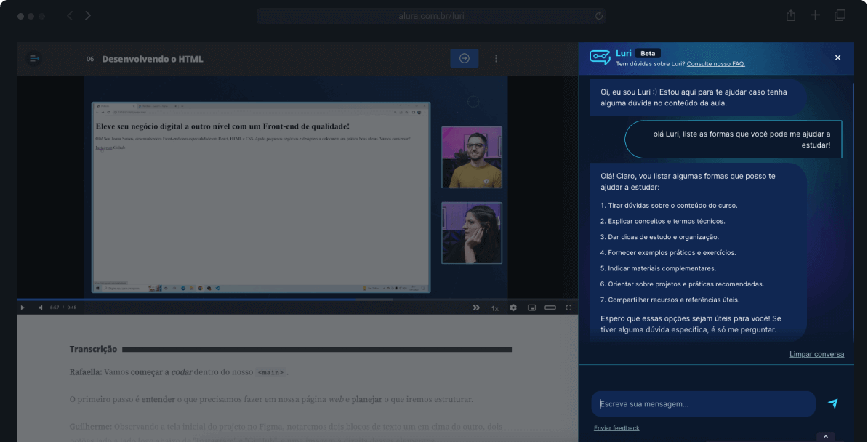Click 'Limpar conversa' link

816,354
